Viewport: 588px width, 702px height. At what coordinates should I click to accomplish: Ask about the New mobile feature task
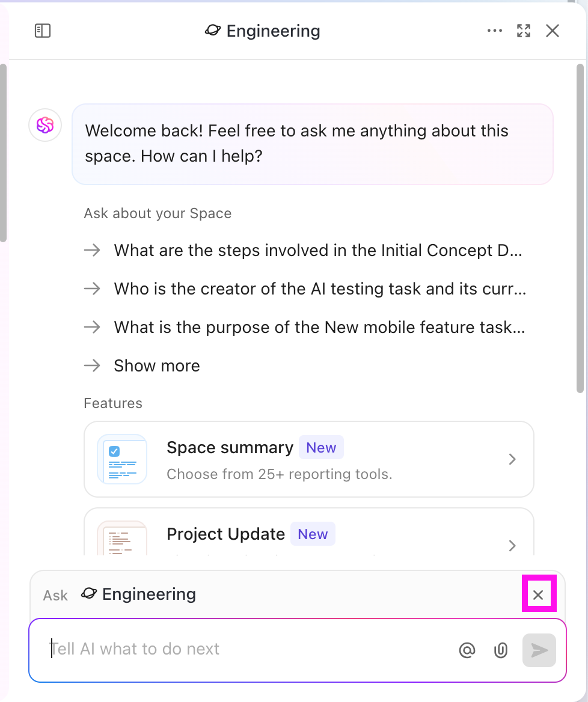319,328
